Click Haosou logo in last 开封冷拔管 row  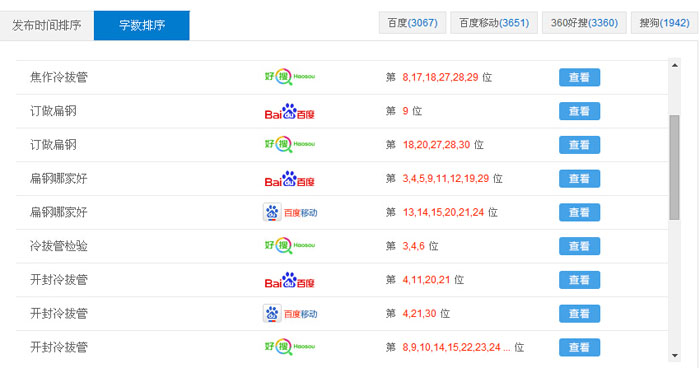289,347
